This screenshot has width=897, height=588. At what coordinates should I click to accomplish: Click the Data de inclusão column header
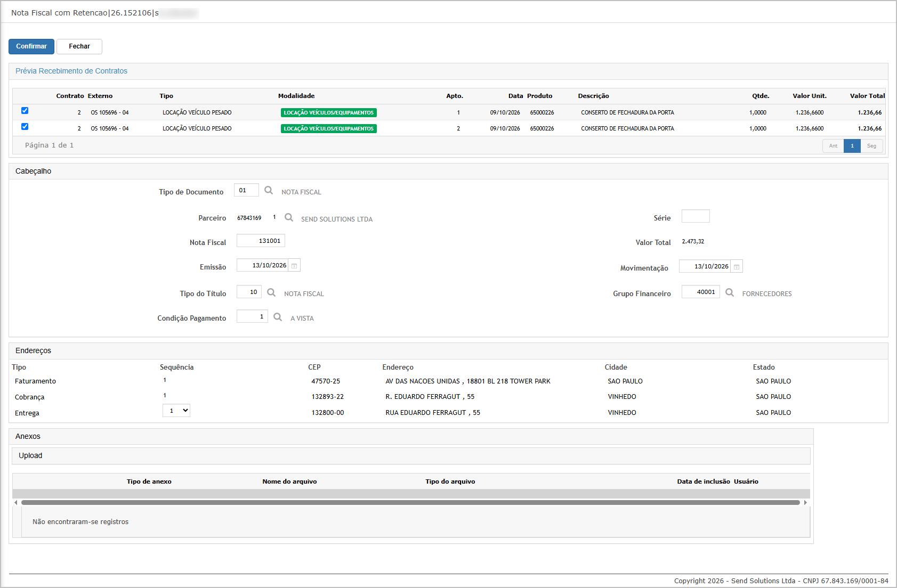[x=704, y=481]
